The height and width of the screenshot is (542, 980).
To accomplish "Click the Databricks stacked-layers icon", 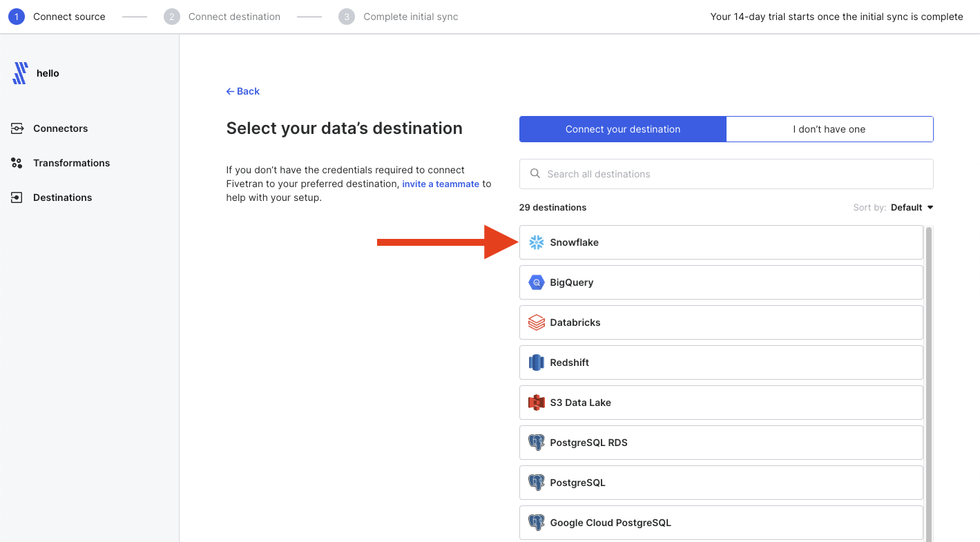I will coord(537,322).
